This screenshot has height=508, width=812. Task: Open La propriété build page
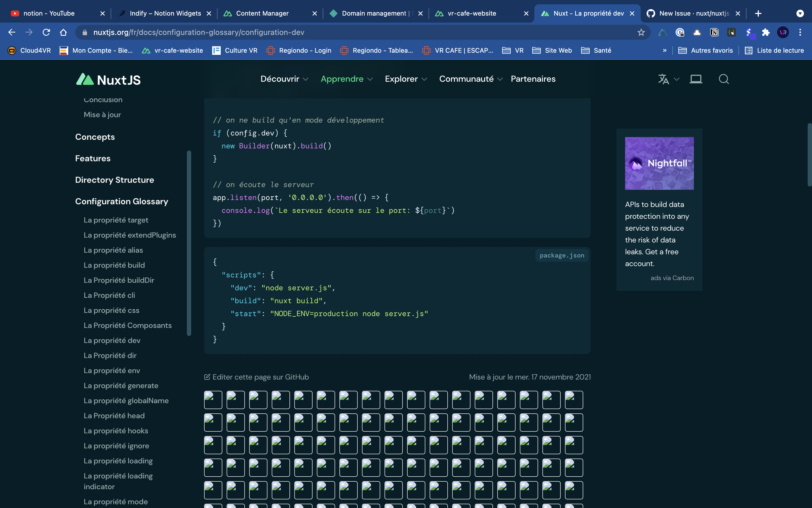pyautogui.click(x=114, y=265)
